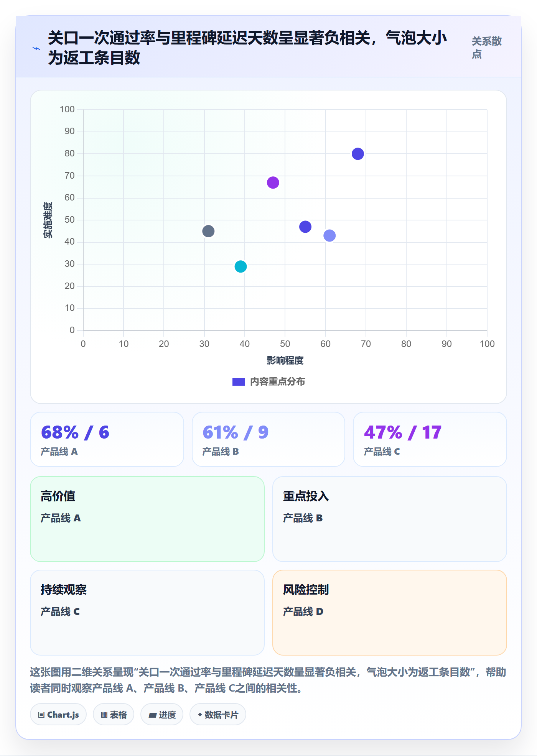Select the 重点投入 quadrant card
Viewport: 537px width, 756px height.
coord(390,519)
